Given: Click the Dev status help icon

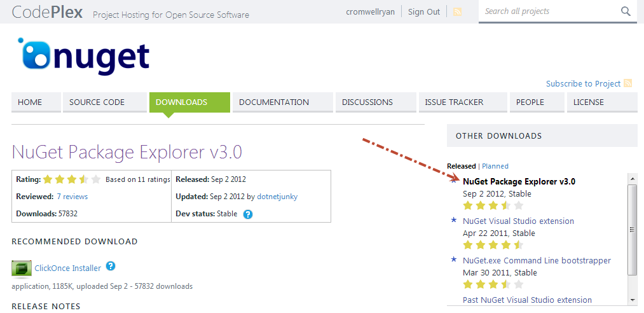Looking at the screenshot, I should (248, 214).
